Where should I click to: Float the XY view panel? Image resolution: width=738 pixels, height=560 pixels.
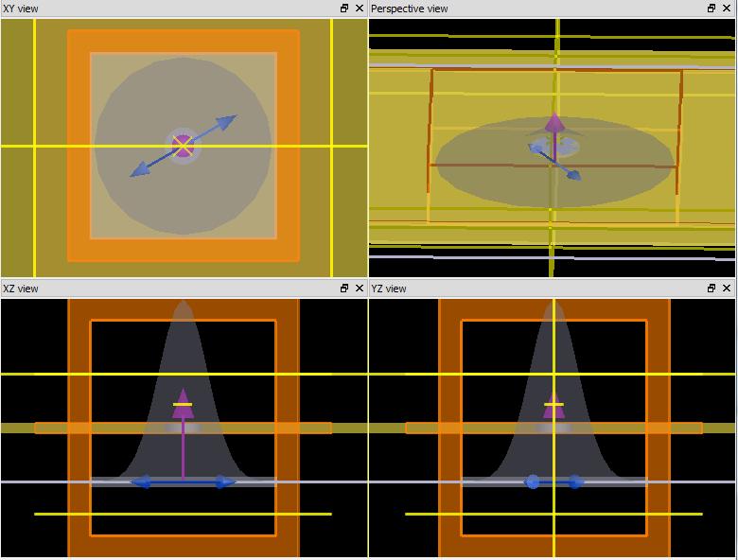(344, 9)
